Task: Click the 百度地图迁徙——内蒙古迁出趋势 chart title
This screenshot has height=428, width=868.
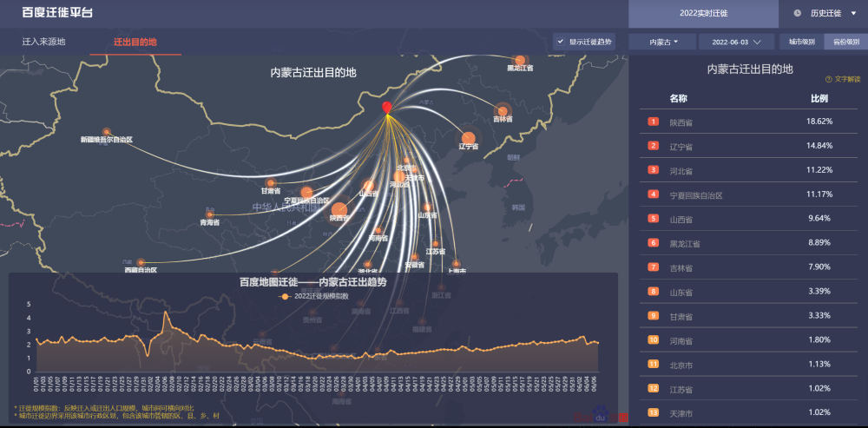Action: (312, 282)
